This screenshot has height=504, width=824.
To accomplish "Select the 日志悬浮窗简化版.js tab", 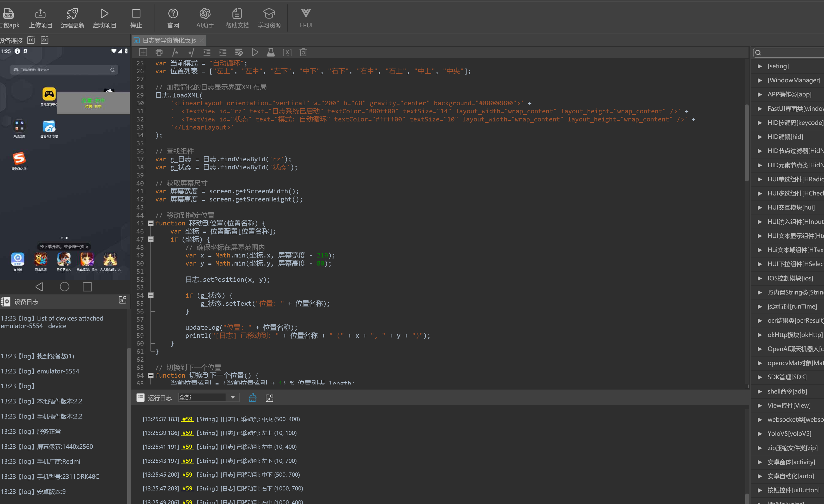I will 169,40.
